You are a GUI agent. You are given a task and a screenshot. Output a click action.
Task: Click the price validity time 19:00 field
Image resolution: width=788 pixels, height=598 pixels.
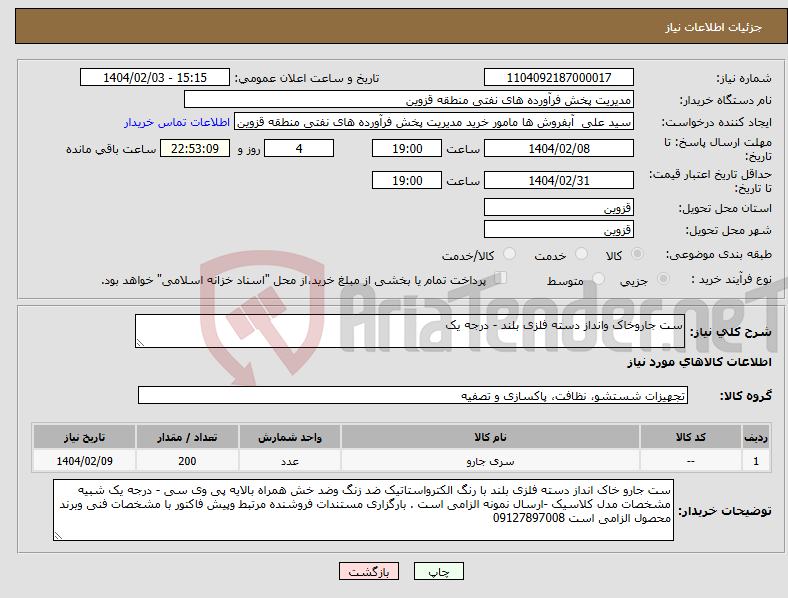407,180
